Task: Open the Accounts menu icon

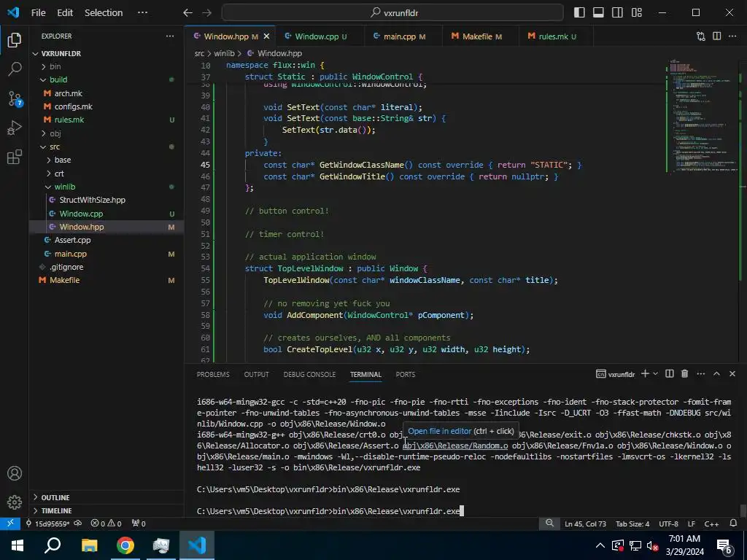Action: tap(15, 473)
